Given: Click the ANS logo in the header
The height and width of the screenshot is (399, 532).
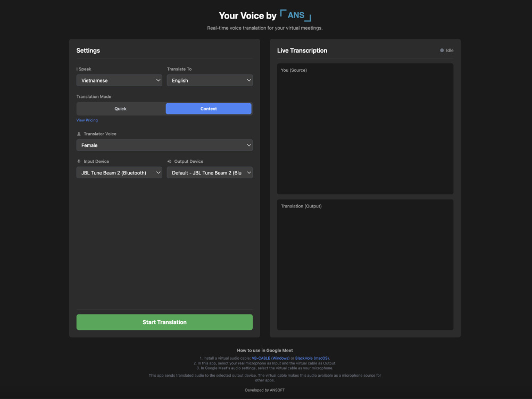Looking at the screenshot, I should pyautogui.click(x=295, y=15).
